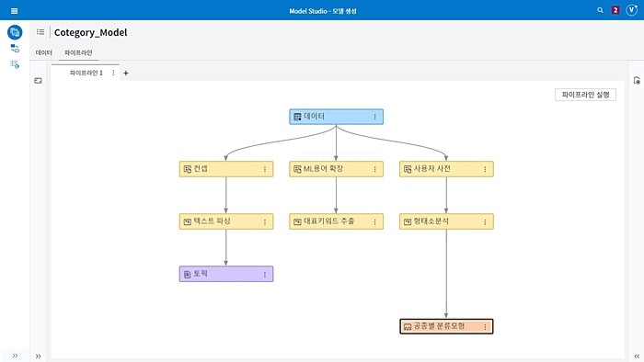Viewport: 644px width, 362px height.
Task: Open the hamburger main menu
Action: (x=15, y=11)
